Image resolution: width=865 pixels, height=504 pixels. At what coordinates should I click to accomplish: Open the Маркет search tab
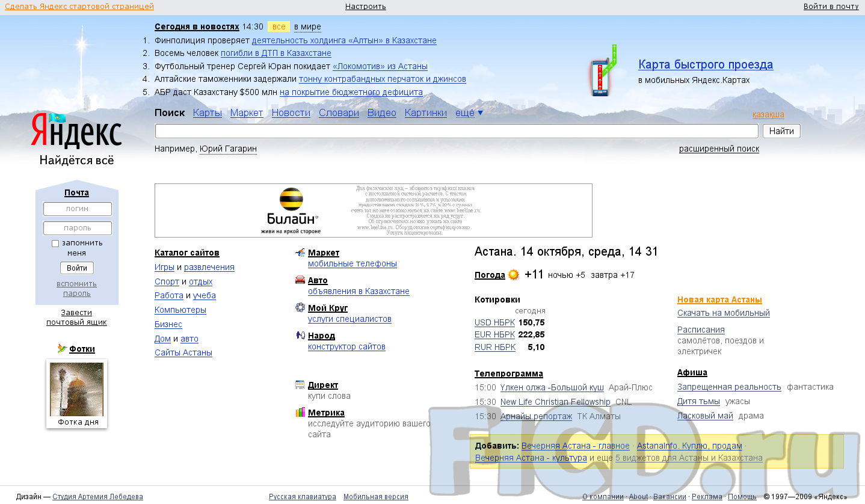(x=247, y=113)
